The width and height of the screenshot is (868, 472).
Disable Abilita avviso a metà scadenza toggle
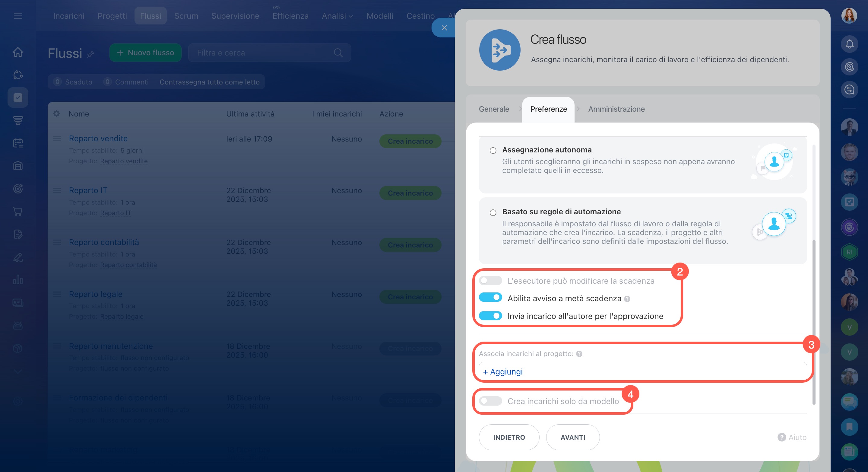point(490,297)
